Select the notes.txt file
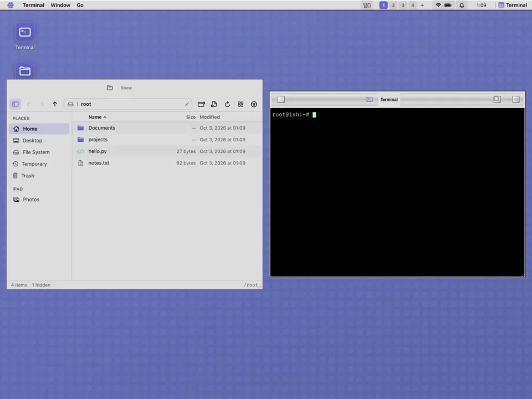This screenshot has height=399, width=532. coord(167,163)
